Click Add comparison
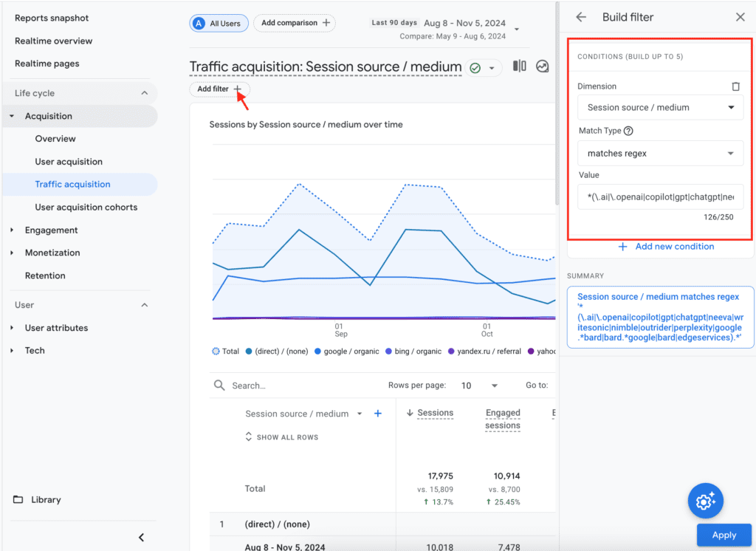Image resolution: width=756 pixels, height=551 pixels. (x=295, y=23)
